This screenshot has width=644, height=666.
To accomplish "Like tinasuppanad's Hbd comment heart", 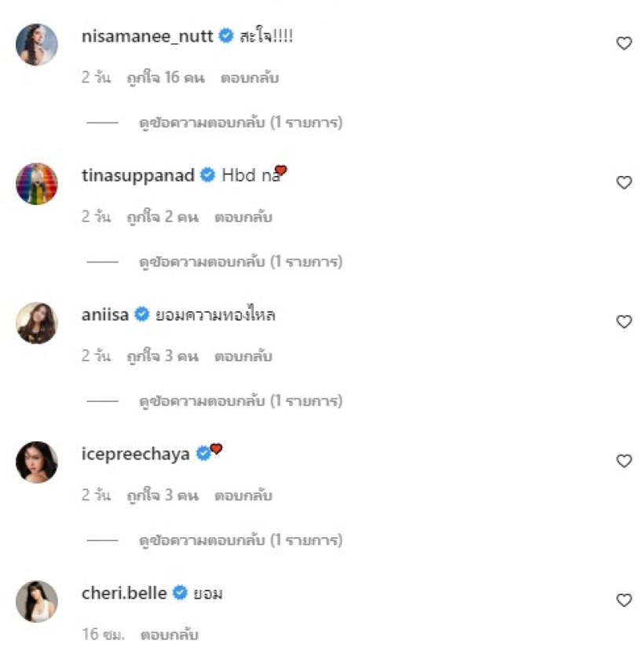I will [x=624, y=183].
